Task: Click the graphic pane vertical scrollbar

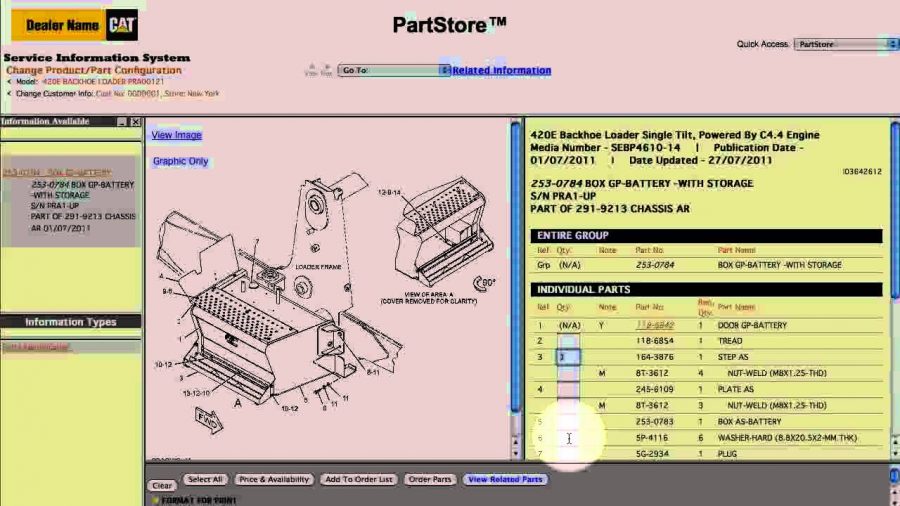Action: point(515,267)
